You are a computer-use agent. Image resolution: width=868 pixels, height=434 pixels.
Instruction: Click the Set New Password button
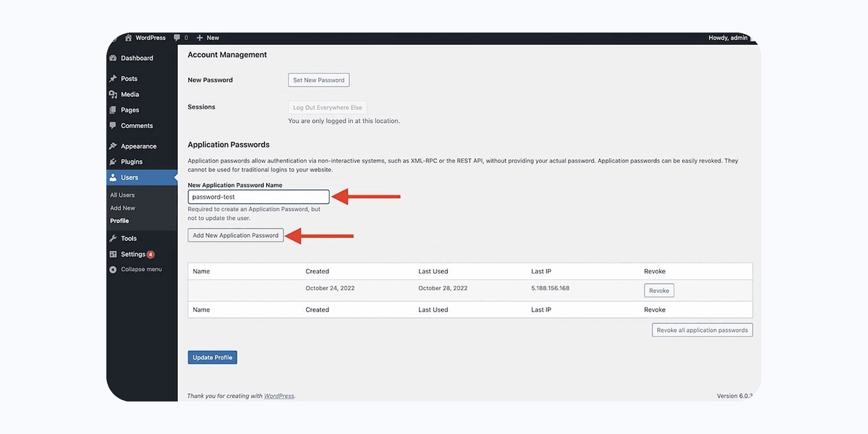(319, 80)
